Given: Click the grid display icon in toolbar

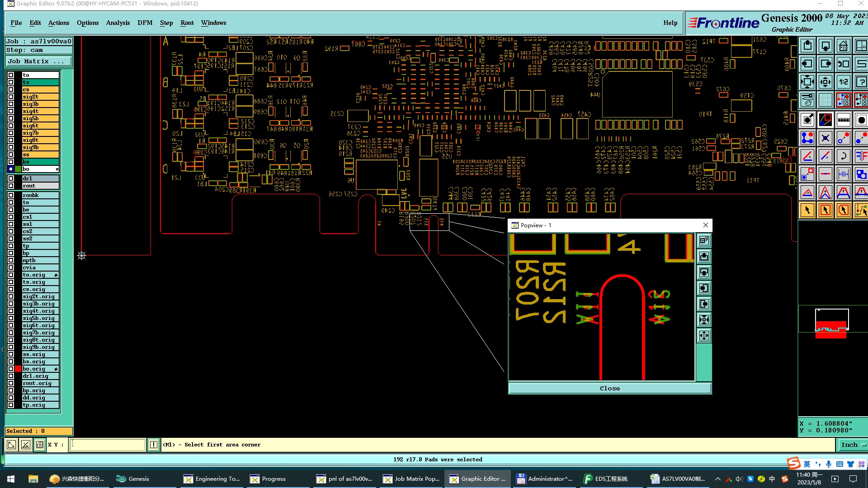Looking at the screenshot, I should [x=825, y=100].
